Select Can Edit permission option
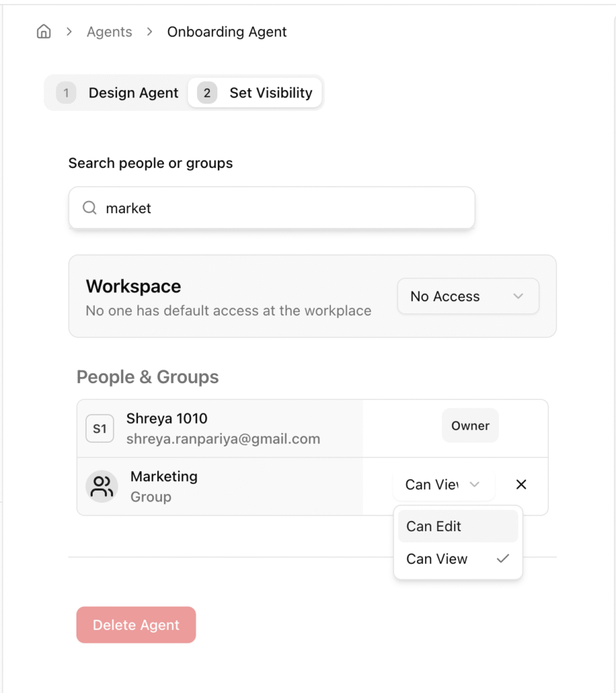Screen dimensions: 616x693 click(x=458, y=527)
